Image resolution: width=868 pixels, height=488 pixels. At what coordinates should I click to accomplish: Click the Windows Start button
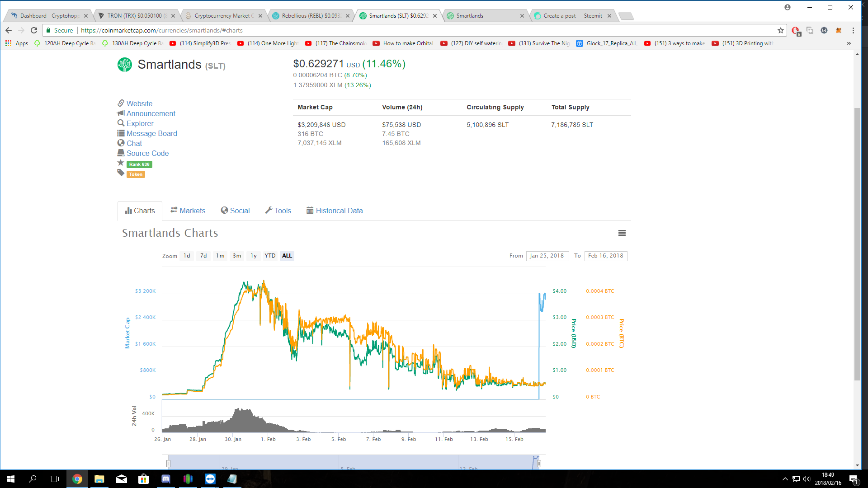point(11,479)
